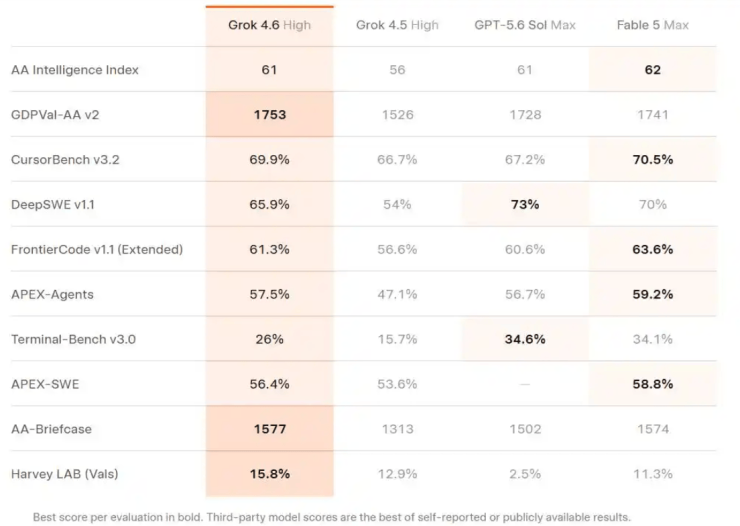
Task: Click the GPT-5.6 Sol Max column header
Action: tap(525, 25)
